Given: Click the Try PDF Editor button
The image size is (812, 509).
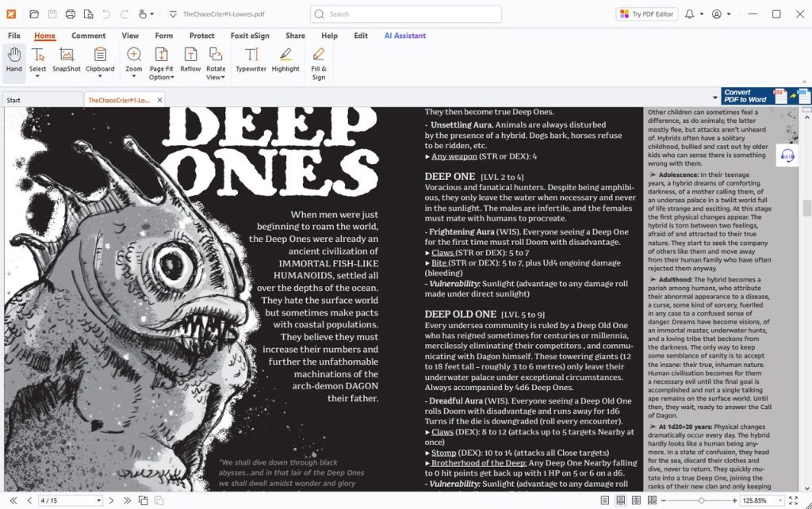Looking at the screenshot, I should 647,14.
